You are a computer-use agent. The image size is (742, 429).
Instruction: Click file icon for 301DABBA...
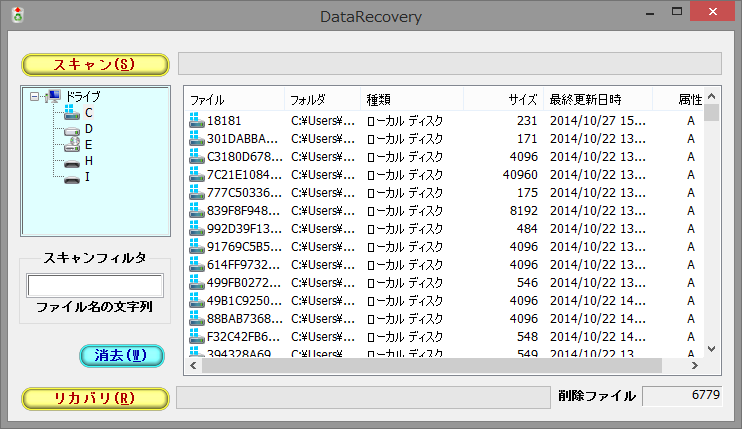click(x=196, y=138)
